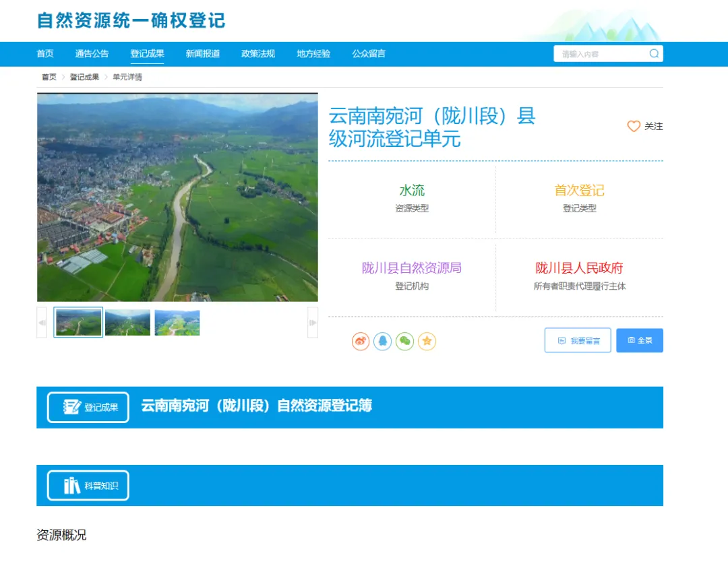Click the 登记类型 label
This screenshot has height=570, width=728.
(580, 208)
